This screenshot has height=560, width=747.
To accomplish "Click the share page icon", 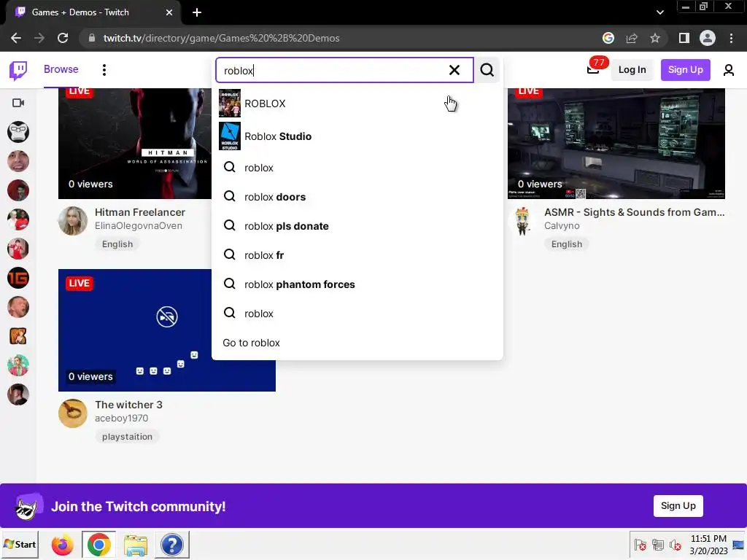I will click(x=632, y=38).
